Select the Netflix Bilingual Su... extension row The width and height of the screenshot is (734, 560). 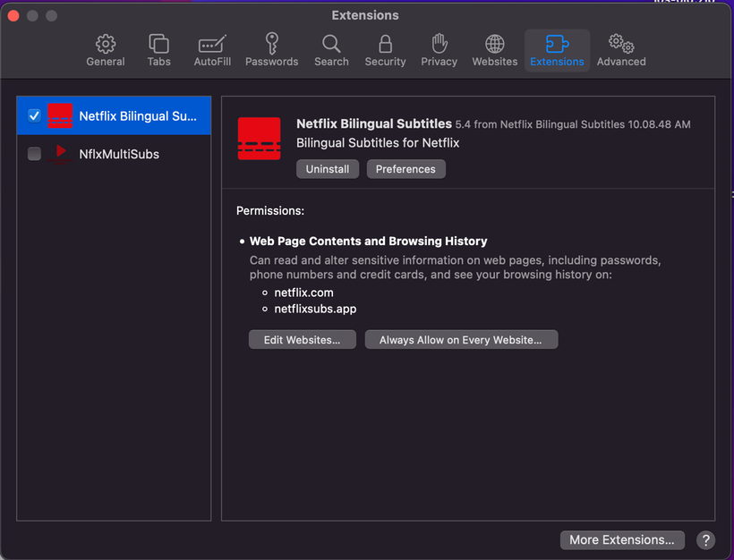[114, 115]
